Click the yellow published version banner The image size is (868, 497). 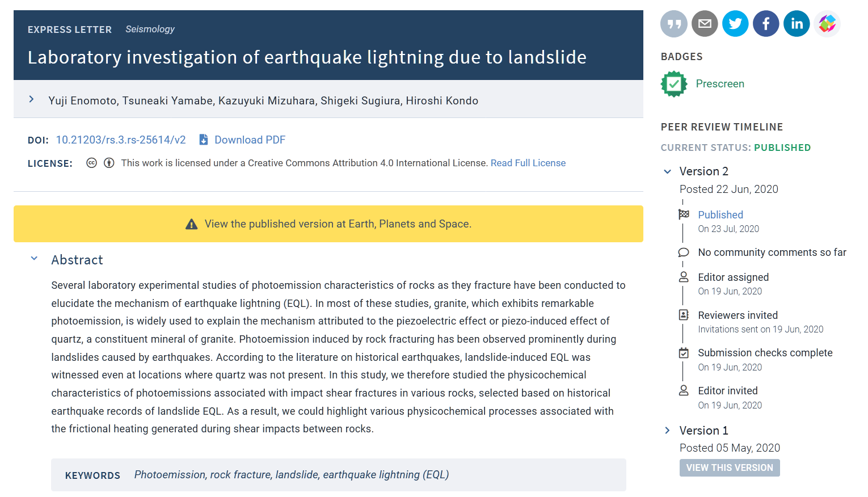pyautogui.click(x=328, y=224)
